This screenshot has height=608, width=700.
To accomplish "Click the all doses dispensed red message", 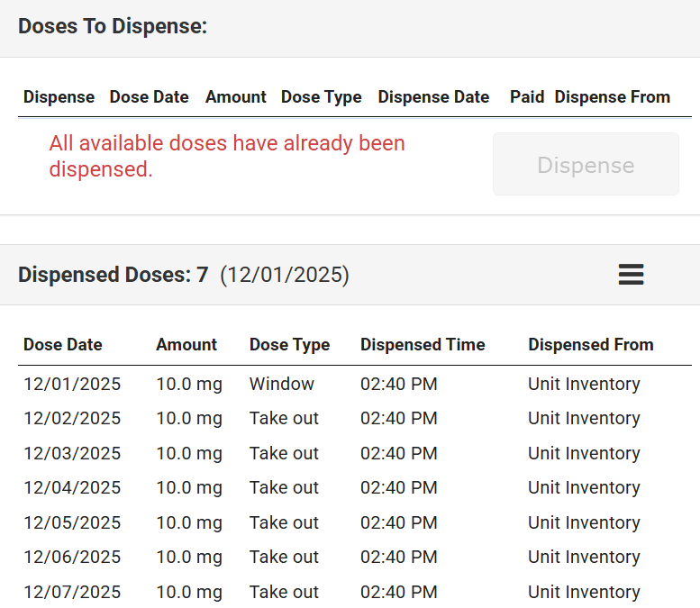I will 227,156.
